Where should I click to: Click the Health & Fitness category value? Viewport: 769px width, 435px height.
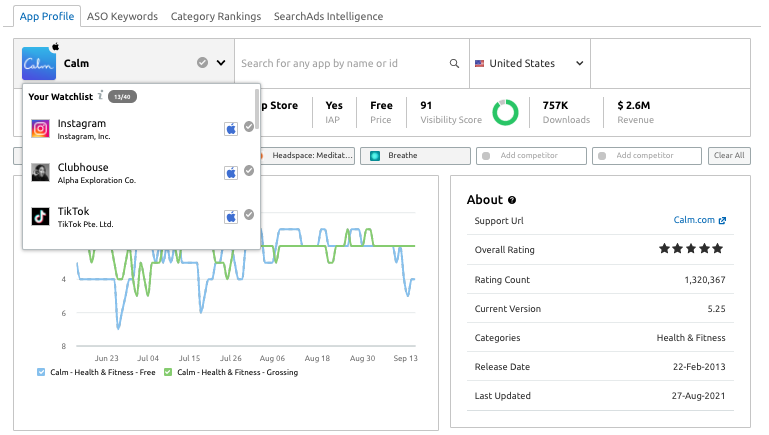pyautogui.click(x=691, y=338)
